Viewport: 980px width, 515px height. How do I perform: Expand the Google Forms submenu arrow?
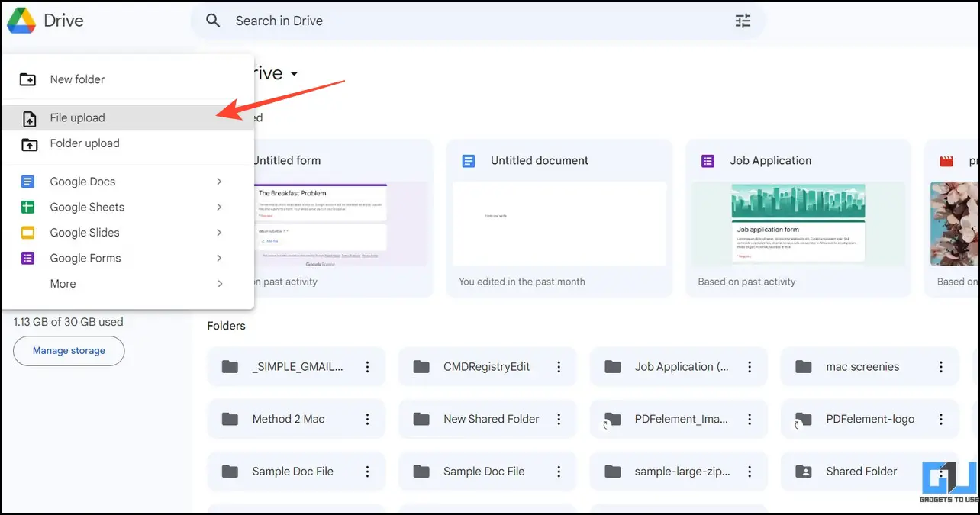click(219, 258)
